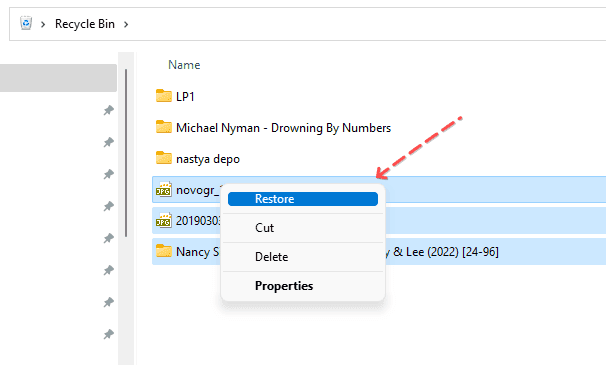
Task: Sort by the Name column header
Action: tap(184, 65)
